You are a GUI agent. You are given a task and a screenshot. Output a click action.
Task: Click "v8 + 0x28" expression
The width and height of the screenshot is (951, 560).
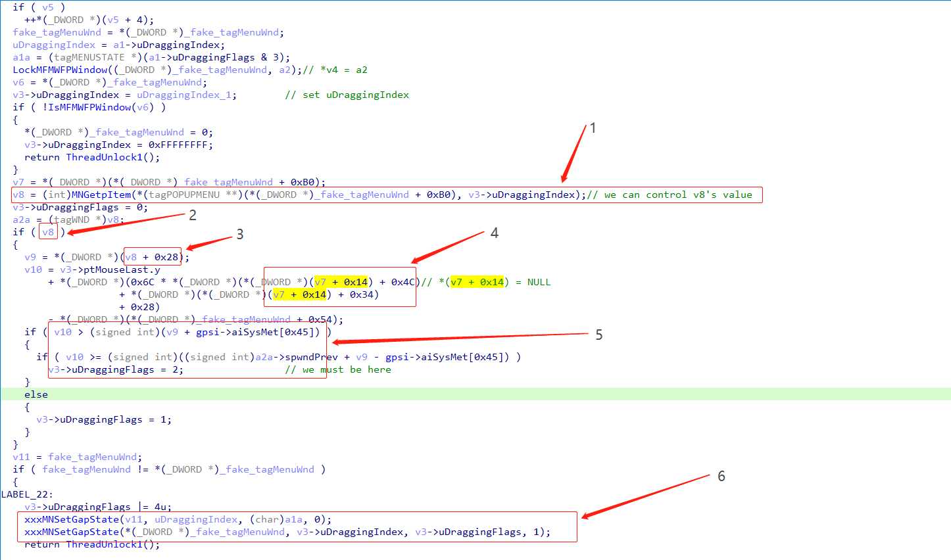click(x=152, y=257)
